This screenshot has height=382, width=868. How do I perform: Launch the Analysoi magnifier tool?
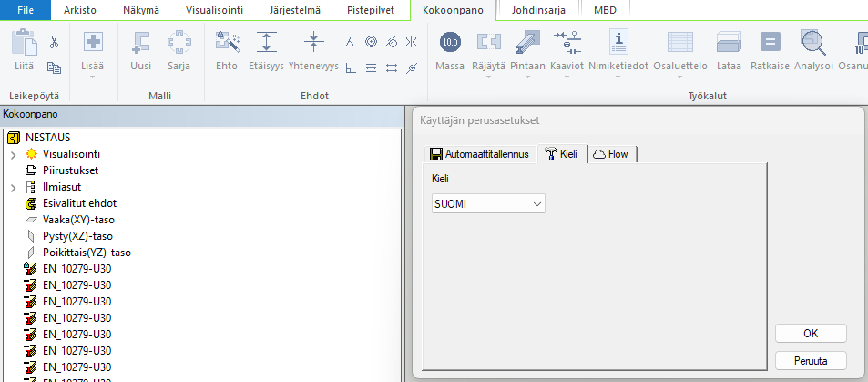(812, 43)
